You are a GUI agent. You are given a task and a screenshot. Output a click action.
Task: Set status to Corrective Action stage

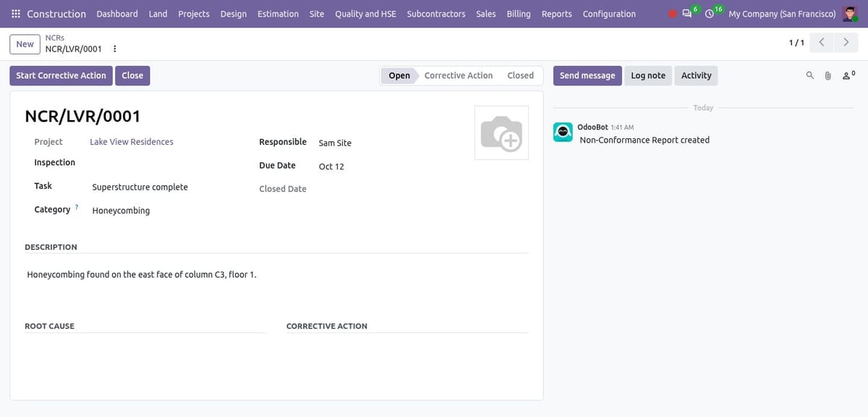[459, 75]
